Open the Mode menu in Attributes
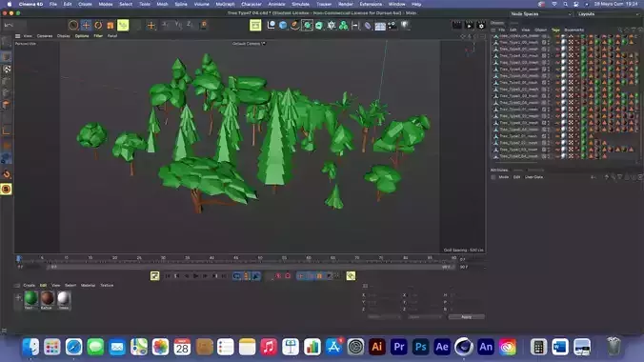This screenshot has height=362, width=644. click(x=503, y=177)
